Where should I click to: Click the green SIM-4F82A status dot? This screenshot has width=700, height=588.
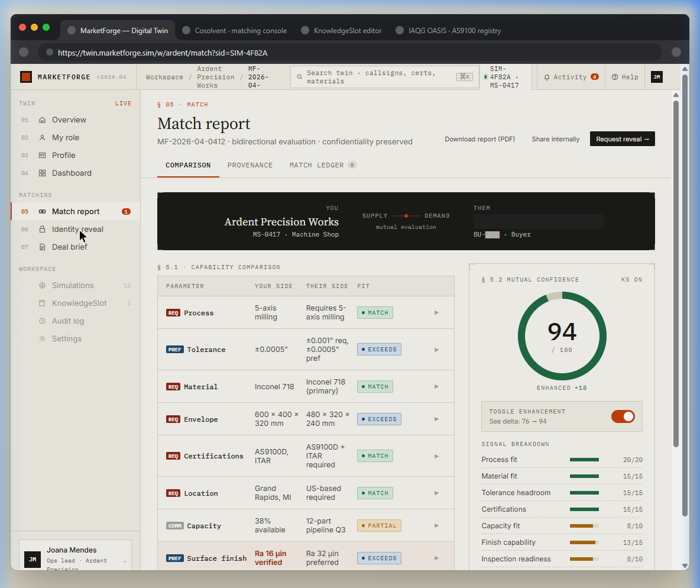tap(485, 77)
